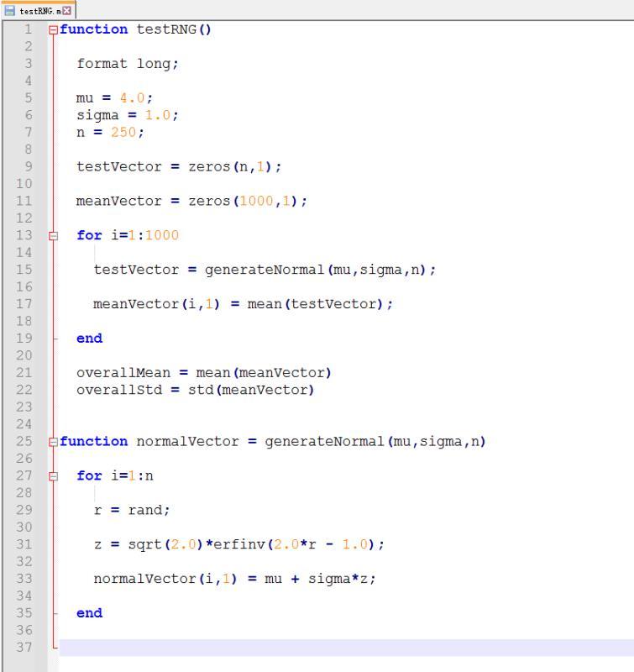
Task: Click 'overallMean' on line 21
Action: pyautogui.click(x=123, y=373)
